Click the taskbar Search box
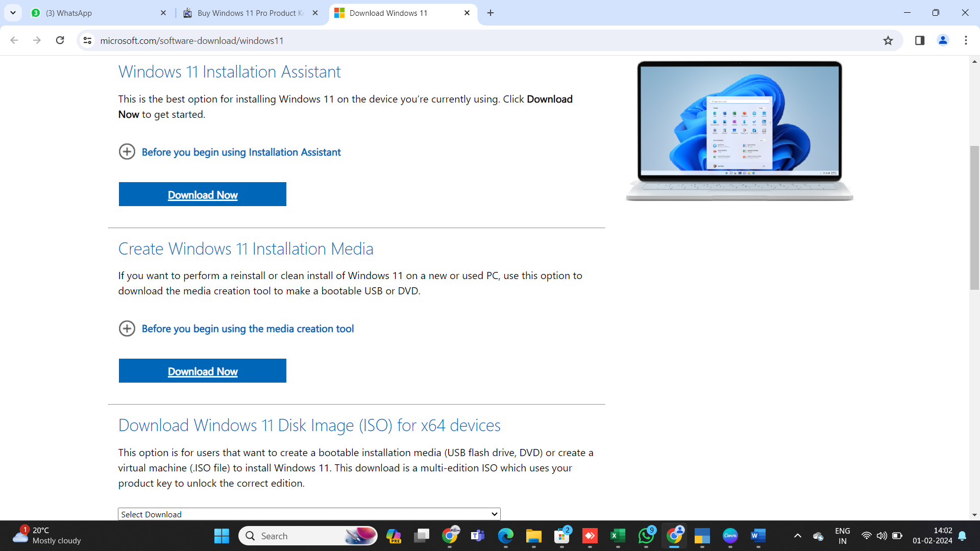Image resolution: width=980 pixels, height=551 pixels. [308, 536]
